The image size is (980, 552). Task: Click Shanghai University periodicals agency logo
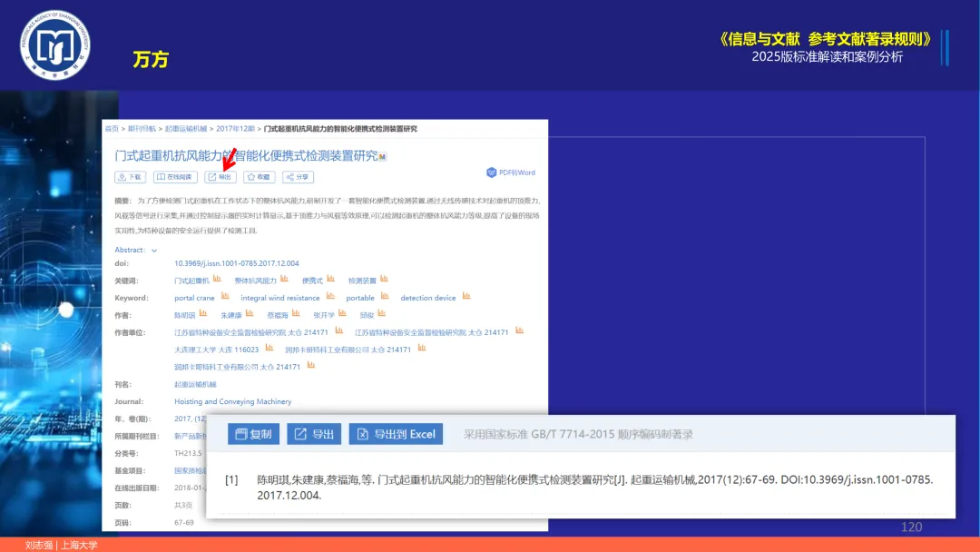pyautogui.click(x=55, y=45)
